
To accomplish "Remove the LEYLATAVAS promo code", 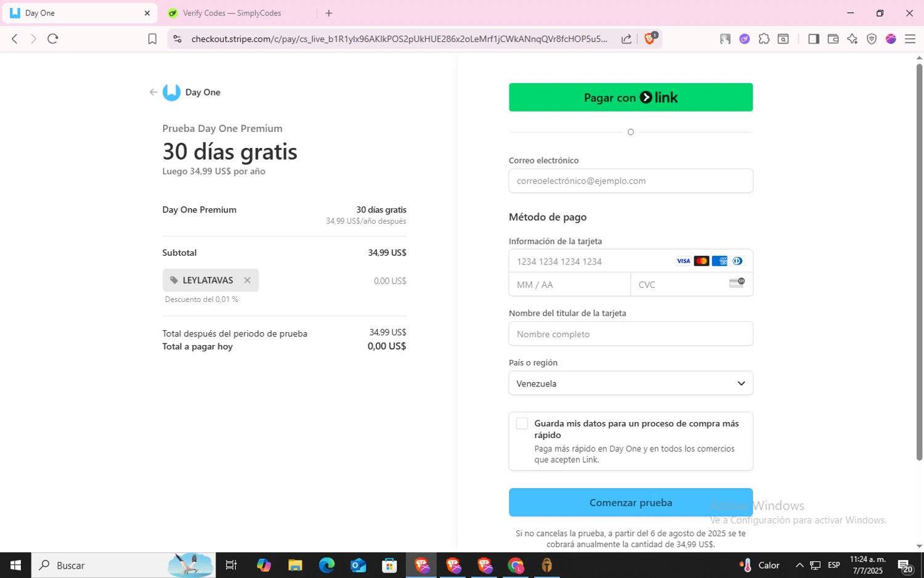I will click(x=247, y=280).
